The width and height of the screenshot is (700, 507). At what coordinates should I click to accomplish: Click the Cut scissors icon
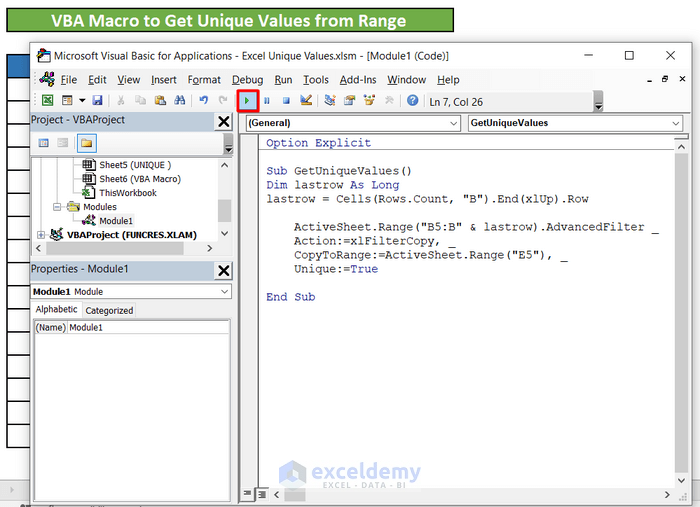(121, 100)
